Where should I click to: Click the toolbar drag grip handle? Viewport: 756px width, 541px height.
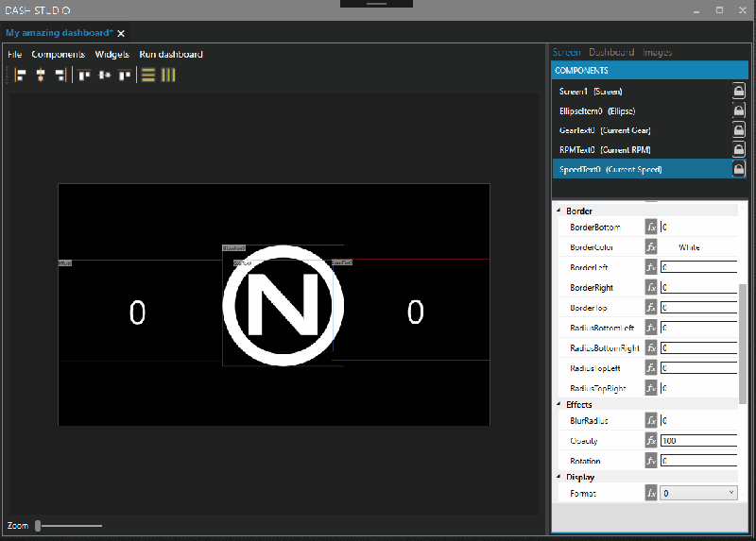pos(8,76)
